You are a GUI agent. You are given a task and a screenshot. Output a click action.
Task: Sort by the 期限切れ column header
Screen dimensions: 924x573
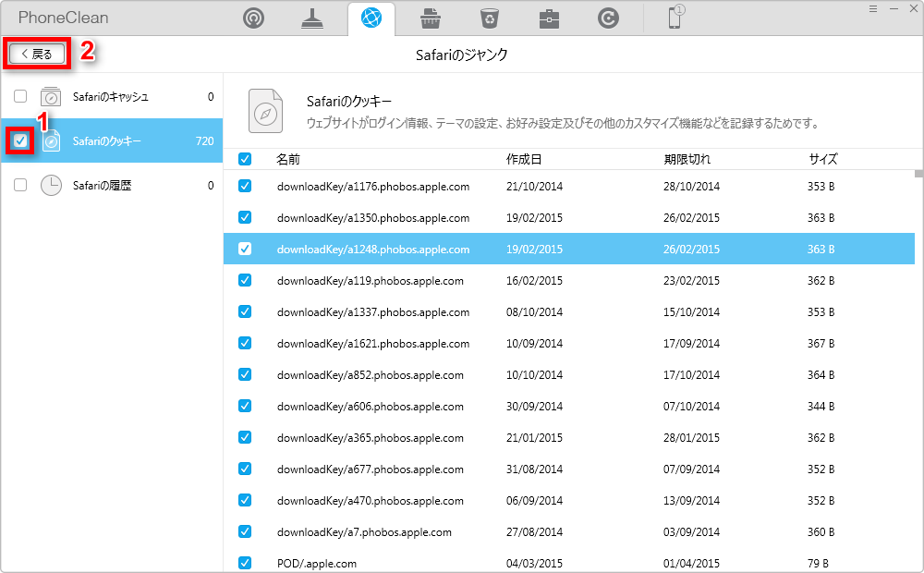tap(687, 159)
